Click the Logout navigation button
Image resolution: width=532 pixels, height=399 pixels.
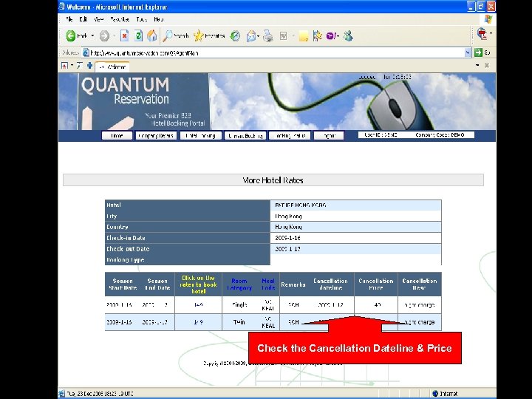329,136
